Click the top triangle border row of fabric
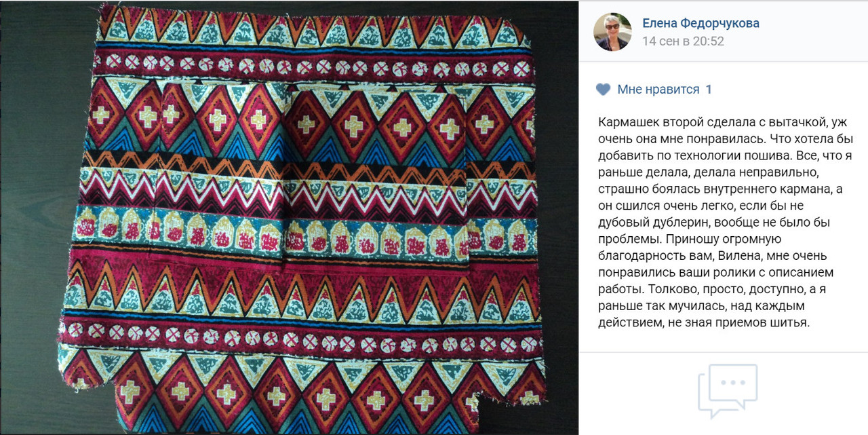This screenshot has height=435, width=868. (313, 29)
